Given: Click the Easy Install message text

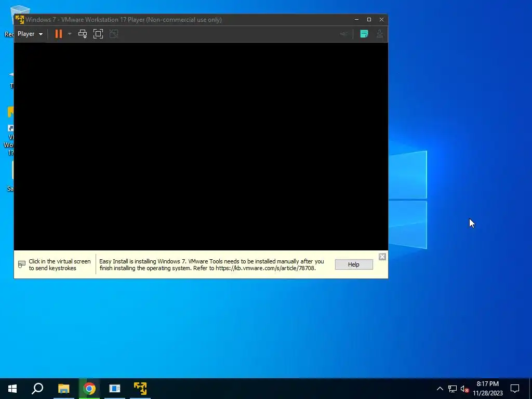Looking at the screenshot, I should coord(212,264).
